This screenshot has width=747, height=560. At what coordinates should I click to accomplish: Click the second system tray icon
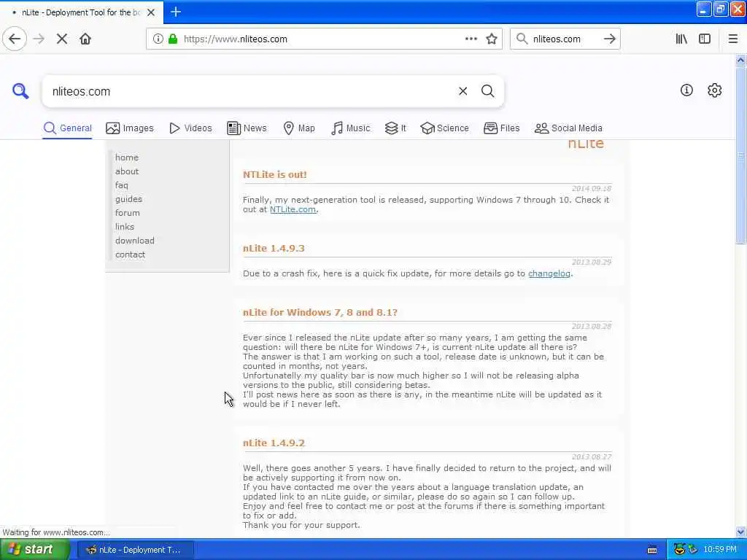pyautogui.click(x=693, y=550)
